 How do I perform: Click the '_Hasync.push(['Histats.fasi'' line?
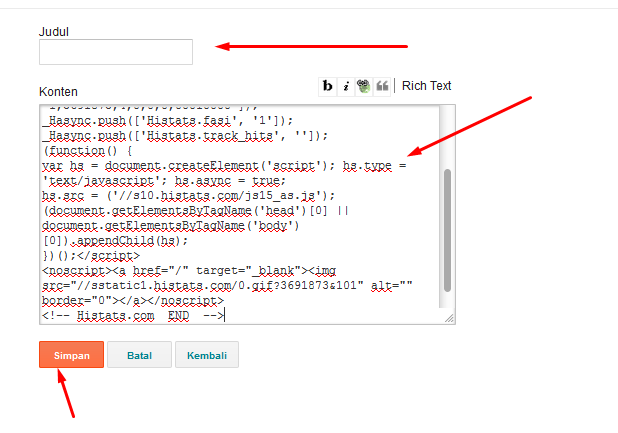point(168,120)
